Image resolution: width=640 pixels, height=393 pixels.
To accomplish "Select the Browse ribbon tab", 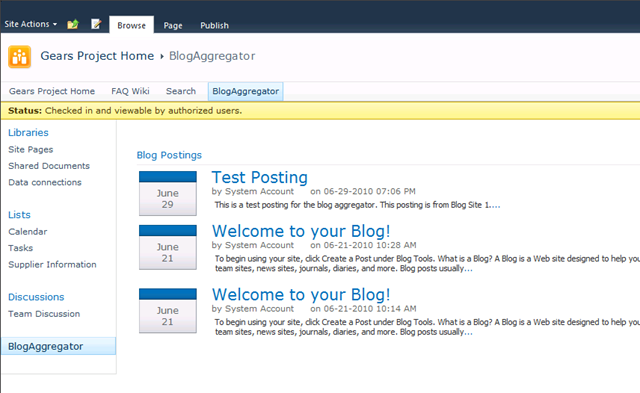I will point(131,25).
